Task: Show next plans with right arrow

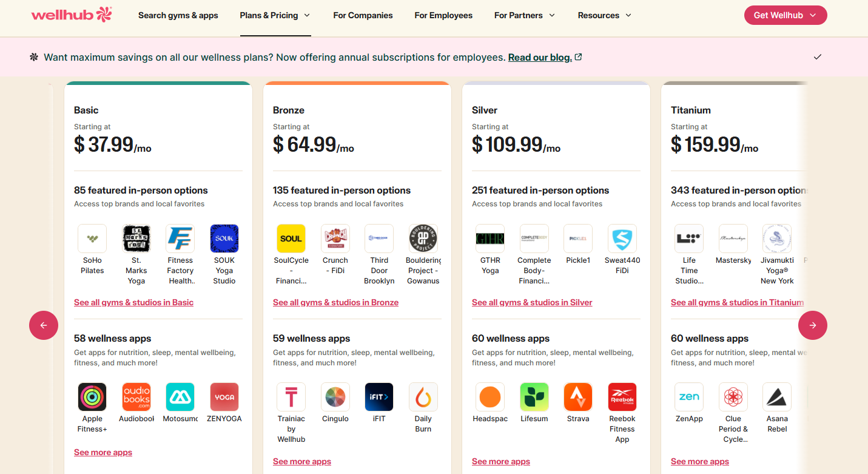Action: point(813,325)
